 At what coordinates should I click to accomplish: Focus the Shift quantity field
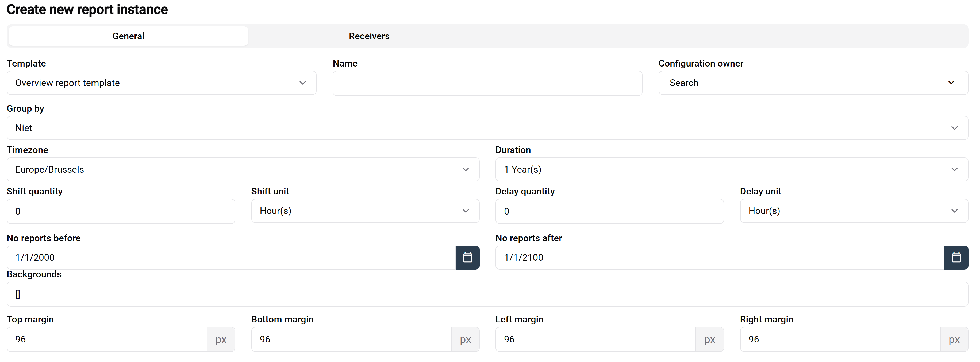(x=121, y=211)
